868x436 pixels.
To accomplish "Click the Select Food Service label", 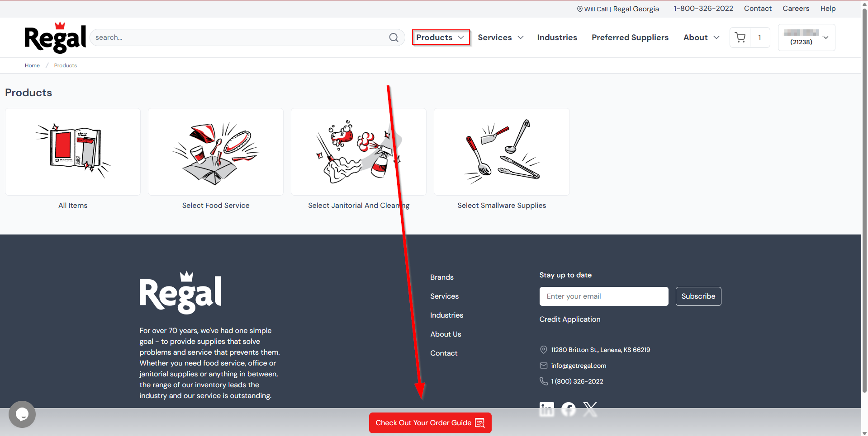I will pos(216,206).
